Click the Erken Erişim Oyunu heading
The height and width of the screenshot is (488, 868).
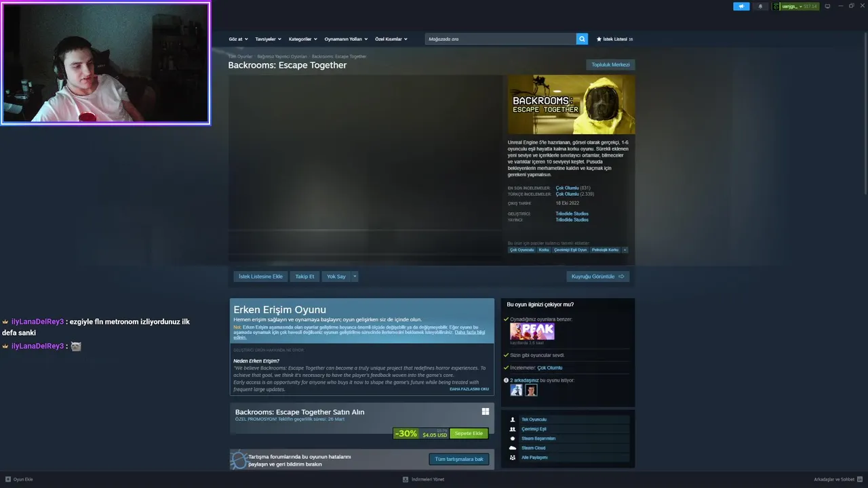279,310
